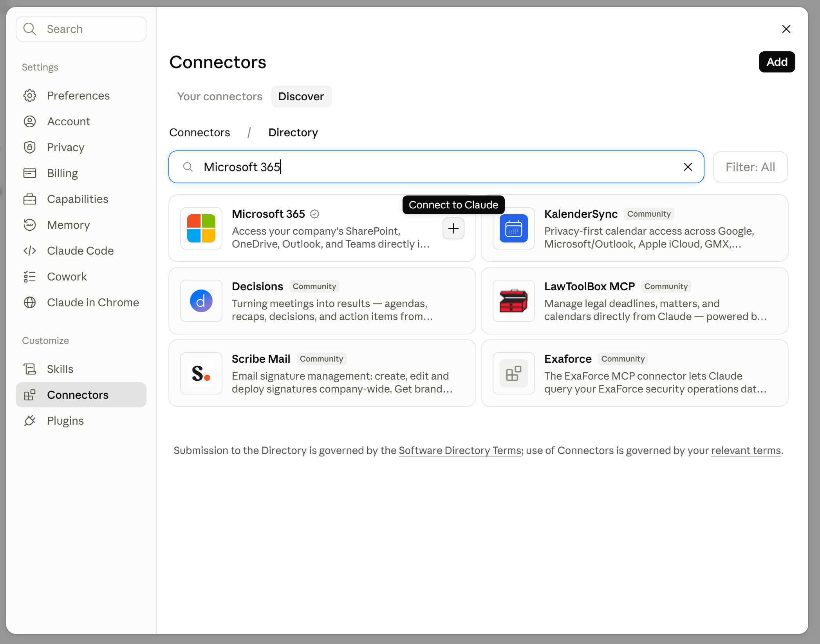
Task: Open the Software Directory Terms link
Action: point(460,450)
